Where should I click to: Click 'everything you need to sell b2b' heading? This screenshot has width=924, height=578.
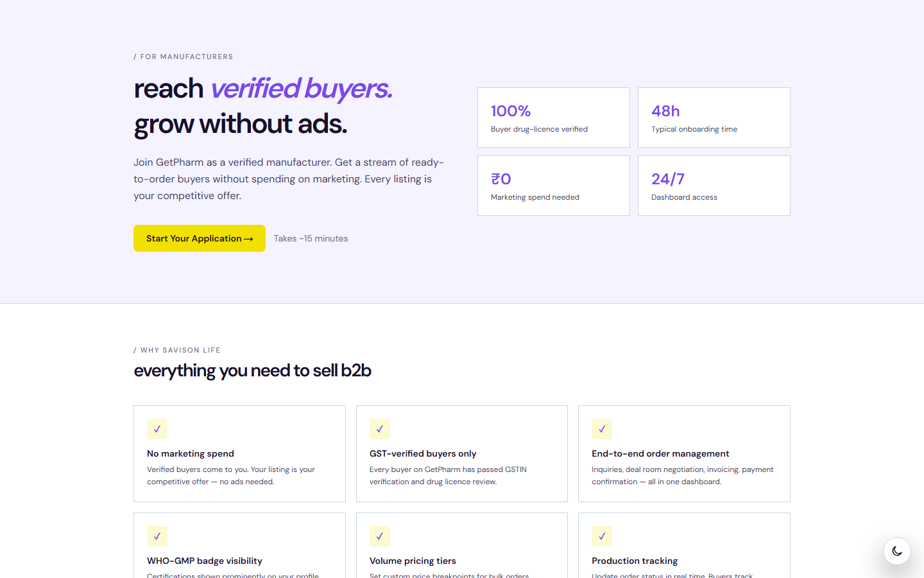[253, 371]
